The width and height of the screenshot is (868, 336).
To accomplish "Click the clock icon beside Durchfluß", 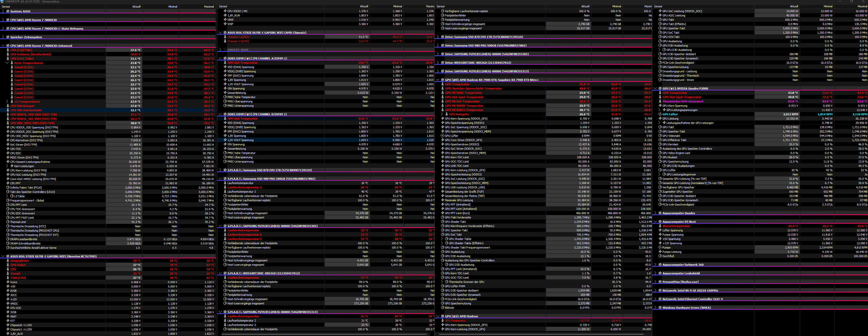I will point(660,256).
